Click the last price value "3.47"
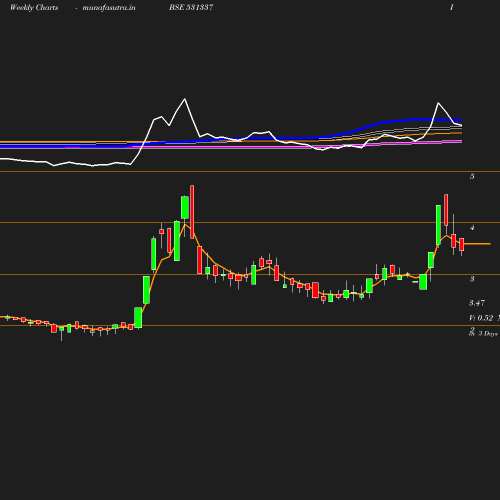The image size is (500, 500). coord(477,303)
